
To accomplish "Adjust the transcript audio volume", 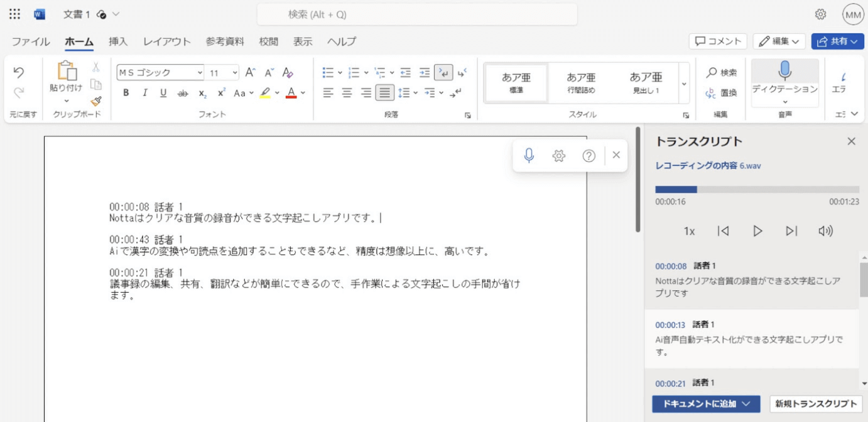I will click(x=825, y=231).
